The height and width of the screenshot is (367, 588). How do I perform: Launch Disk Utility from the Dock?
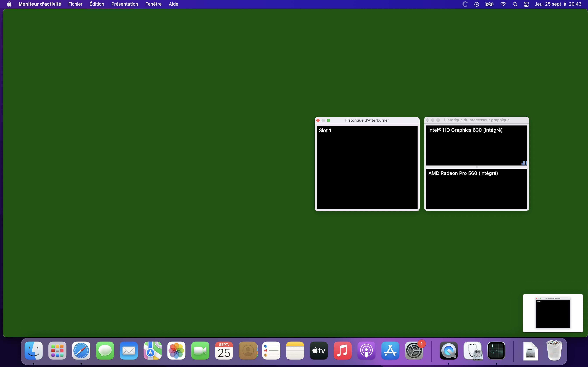[x=472, y=351]
